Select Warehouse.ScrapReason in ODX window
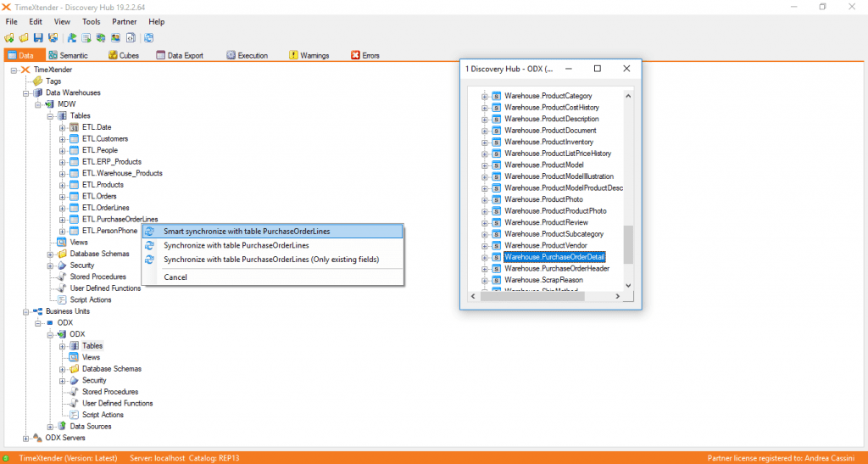868x464 pixels. [543, 280]
